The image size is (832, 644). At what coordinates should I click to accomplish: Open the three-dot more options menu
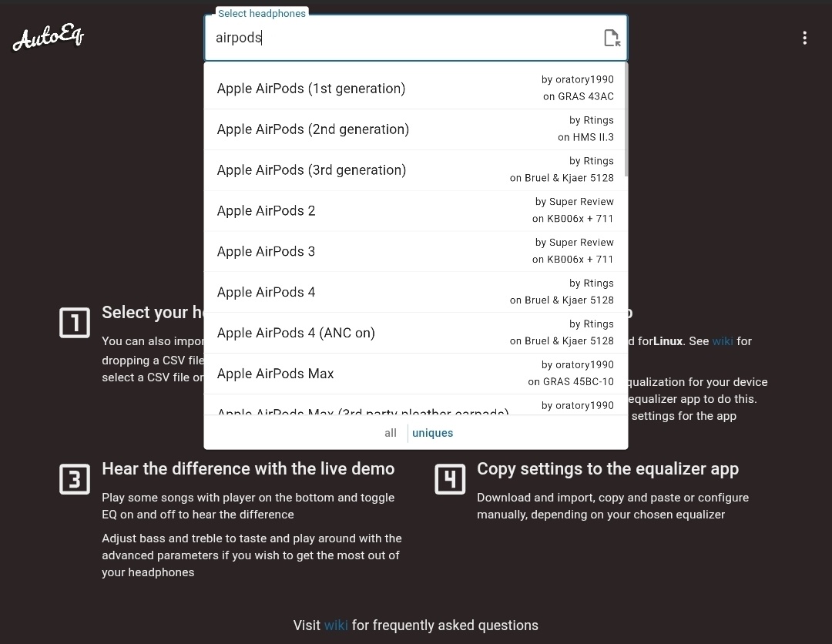(x=804, y=38)
